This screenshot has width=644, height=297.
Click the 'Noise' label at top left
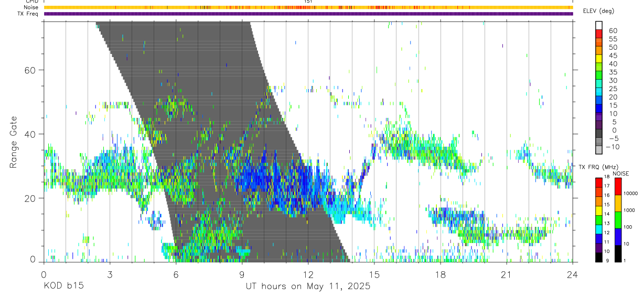click(x=31, y=7)
